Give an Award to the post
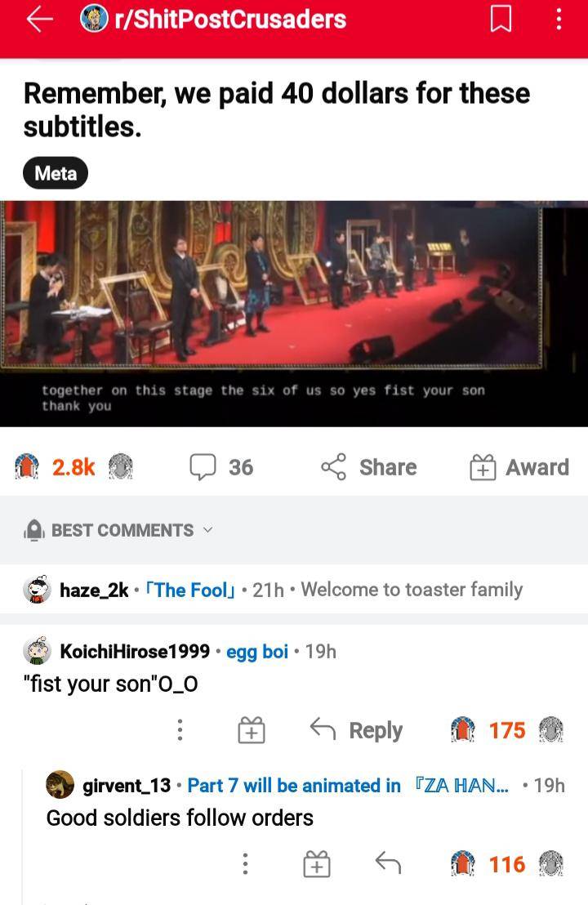Screen dimensions: 588x905 pyautogui.click(x=519, y=467)
